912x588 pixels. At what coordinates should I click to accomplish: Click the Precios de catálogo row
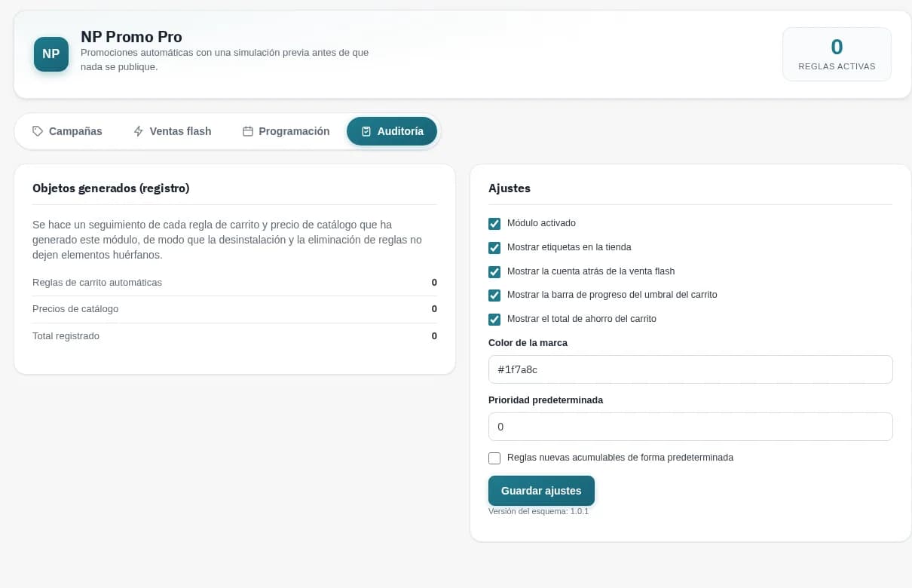tap(234, 309)
